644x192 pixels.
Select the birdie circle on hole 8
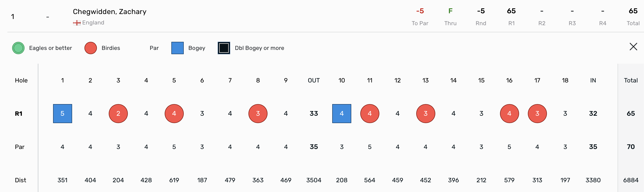(258, 114)
